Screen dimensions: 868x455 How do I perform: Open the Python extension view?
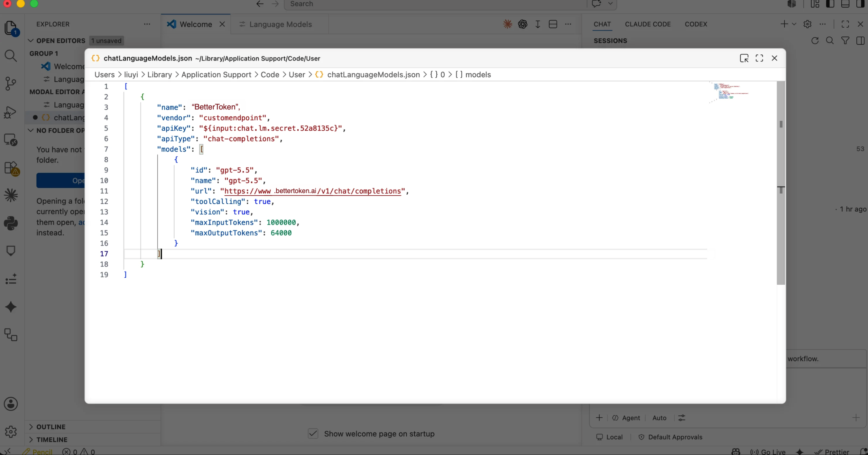point(11,223)
